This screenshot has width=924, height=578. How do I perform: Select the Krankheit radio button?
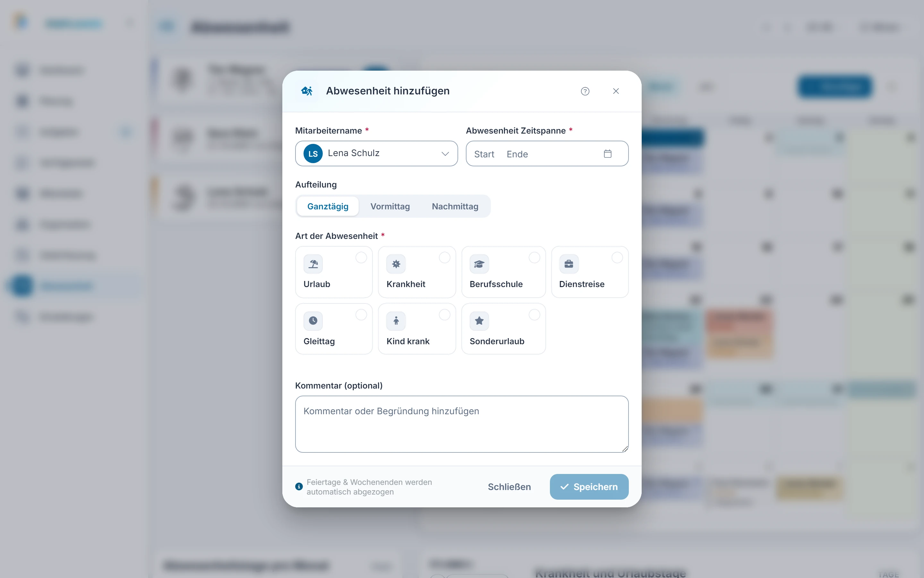click(444, 258)
